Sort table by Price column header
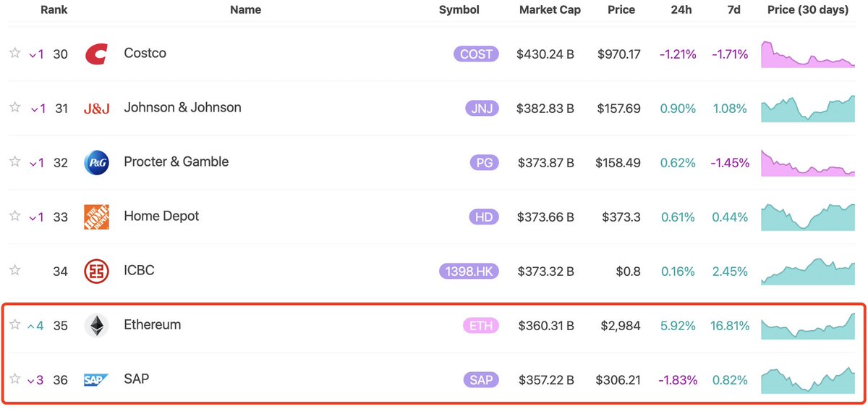Viewport: 868px width, 412px height. (621, 10)
